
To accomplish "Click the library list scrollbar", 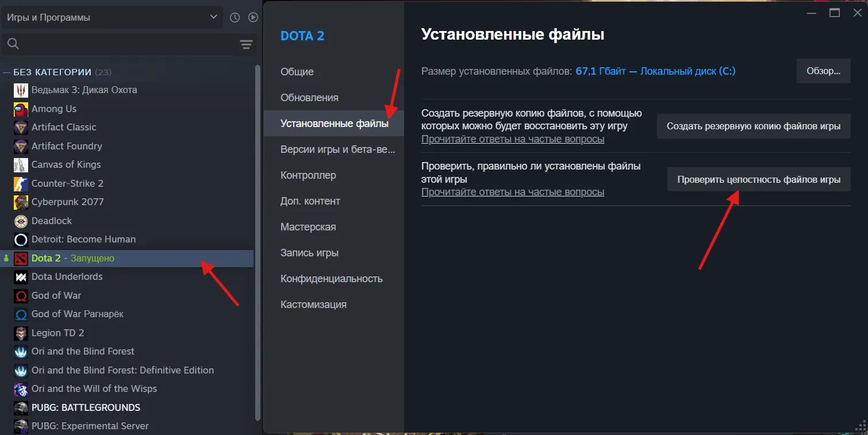I will (x=258, y=230).
